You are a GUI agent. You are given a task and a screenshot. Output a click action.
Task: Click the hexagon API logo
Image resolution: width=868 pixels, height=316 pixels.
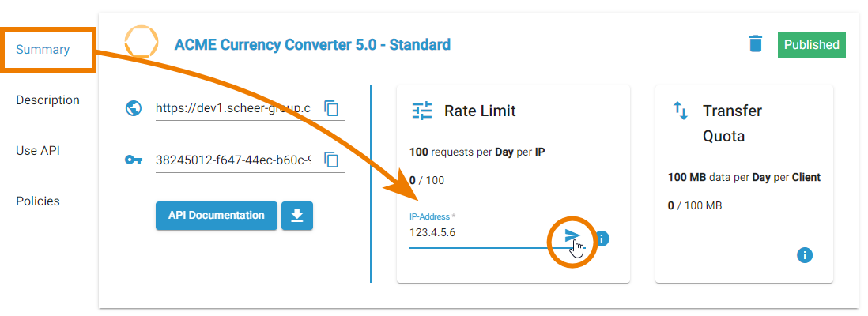pyautogui.click(x=142, y=43)
